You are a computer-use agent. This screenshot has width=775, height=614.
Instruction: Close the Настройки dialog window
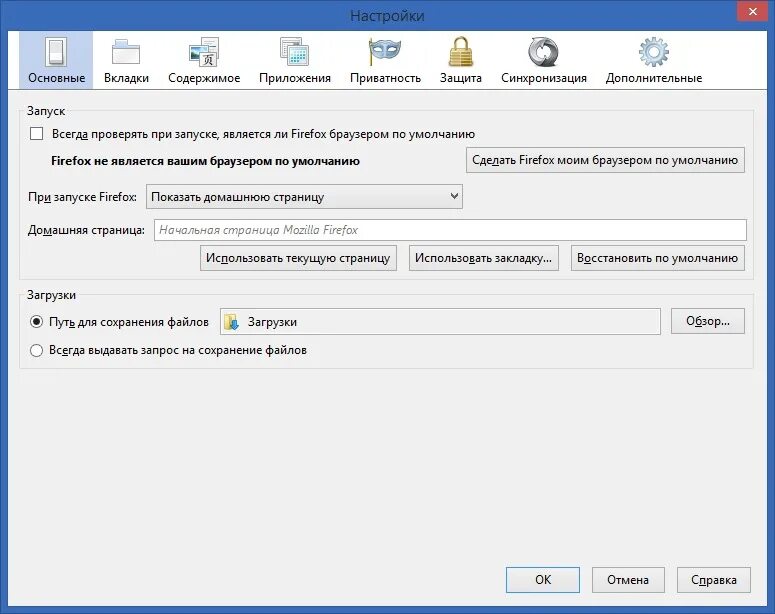(752, 11)
